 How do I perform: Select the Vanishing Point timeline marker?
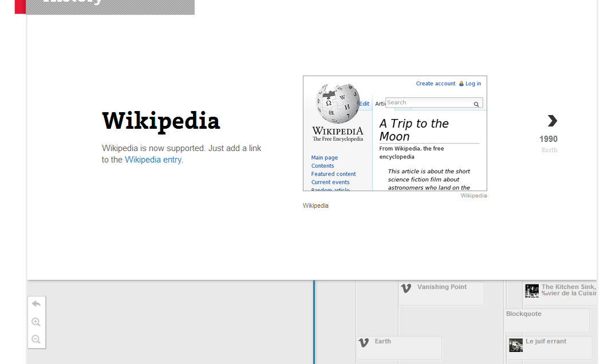441,293
